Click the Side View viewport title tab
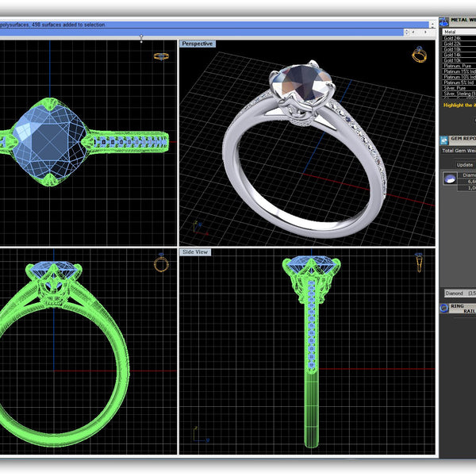This screenshot has height=476, width=476. coord(196,251)
